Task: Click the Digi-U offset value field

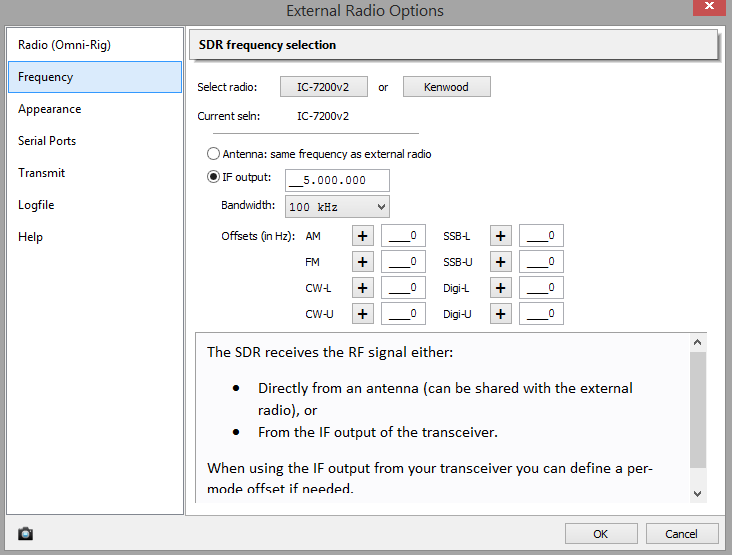Action: click(x=542, y=314)
